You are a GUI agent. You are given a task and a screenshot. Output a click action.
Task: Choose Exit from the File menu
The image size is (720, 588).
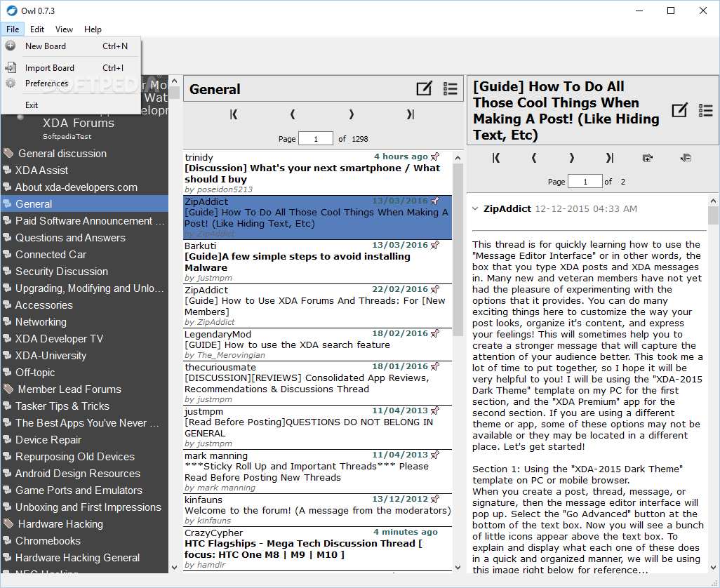71,105
